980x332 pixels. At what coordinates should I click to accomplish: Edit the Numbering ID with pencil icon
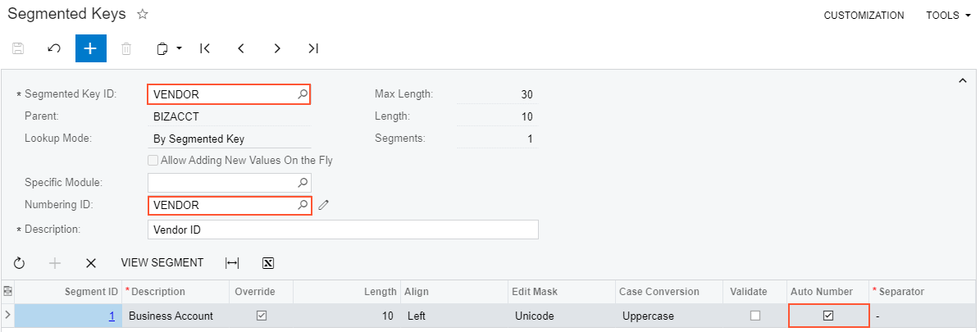(x=323, y=205)
